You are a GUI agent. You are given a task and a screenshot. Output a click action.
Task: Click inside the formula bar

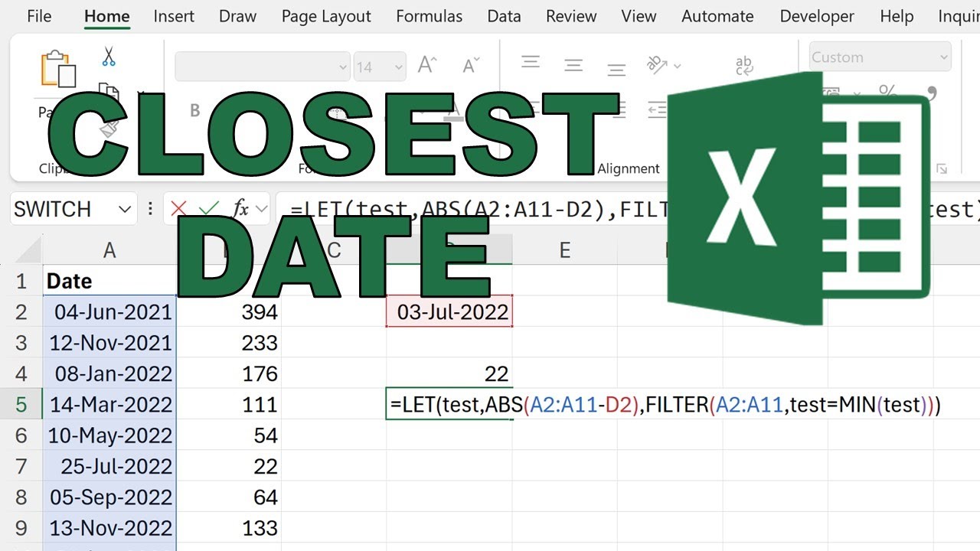click(628, 209)
